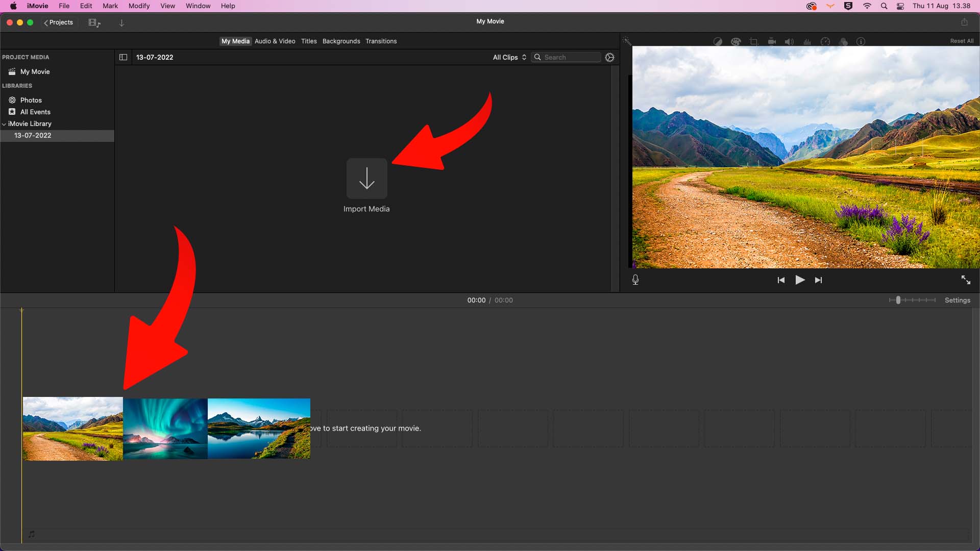Activate the voiceover microphone
Image resolution: width=980 pixels, height=551 pixels.
tap(635, 280)
